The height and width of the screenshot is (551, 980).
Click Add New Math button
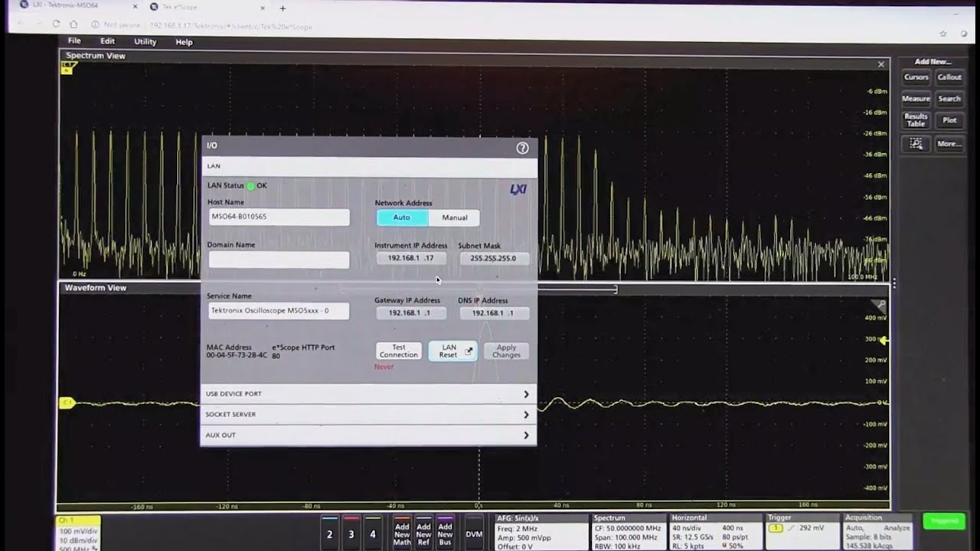coord(402,533)
